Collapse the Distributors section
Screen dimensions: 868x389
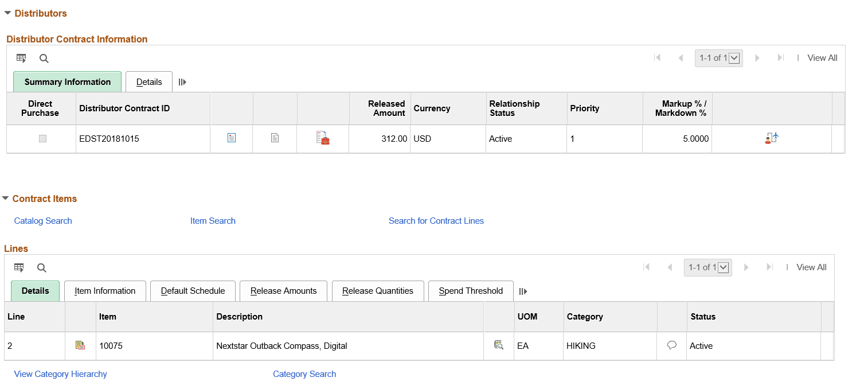click(7, 13)
